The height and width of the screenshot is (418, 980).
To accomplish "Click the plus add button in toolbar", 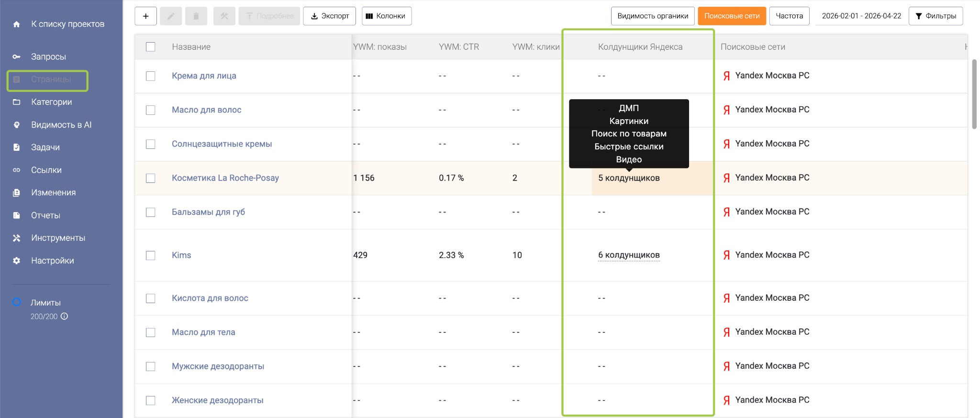I will [x=146, y=16].
